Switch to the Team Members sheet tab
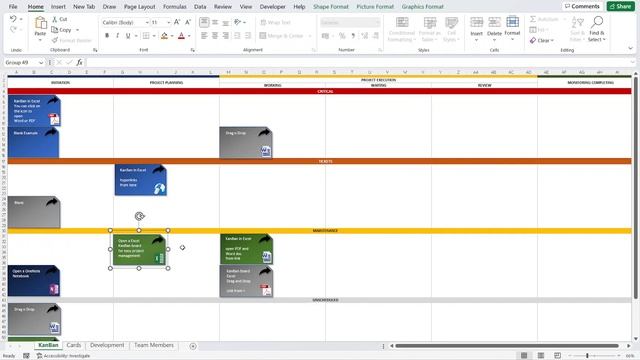The width and height of the screenshot is (640, 360). tap(154, 345)
